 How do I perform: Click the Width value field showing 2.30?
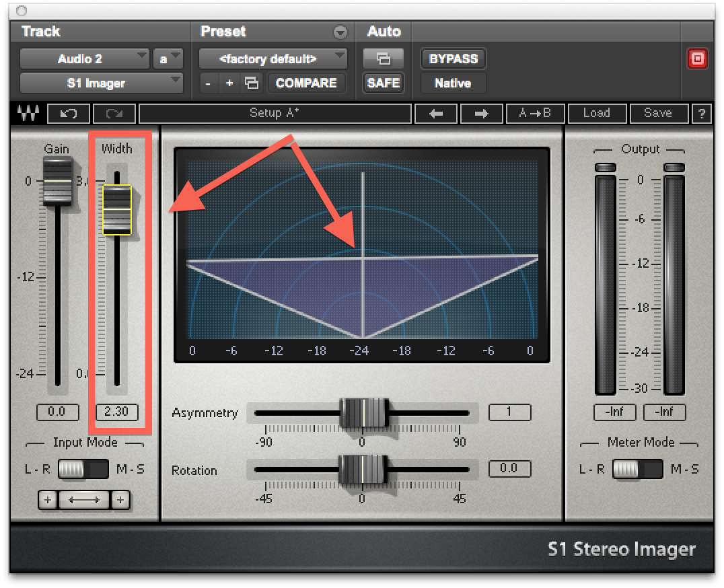click(117, 412)
